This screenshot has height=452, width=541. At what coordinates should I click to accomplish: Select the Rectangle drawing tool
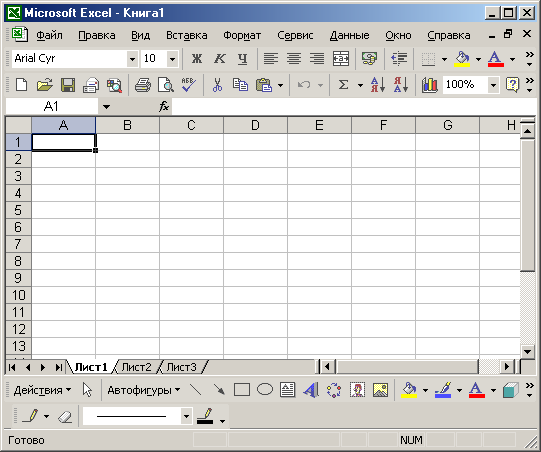click(242, 390)
